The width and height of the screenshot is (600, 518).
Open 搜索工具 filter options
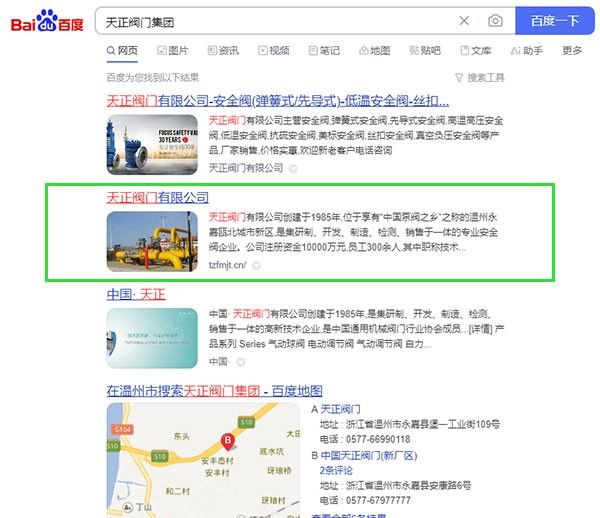tap(480, 78)
